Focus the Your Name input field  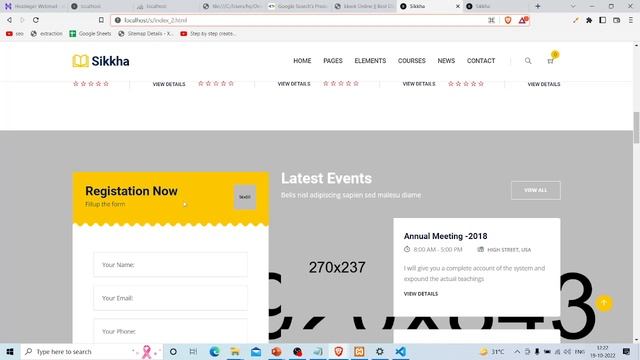click(x=170, y=264)
